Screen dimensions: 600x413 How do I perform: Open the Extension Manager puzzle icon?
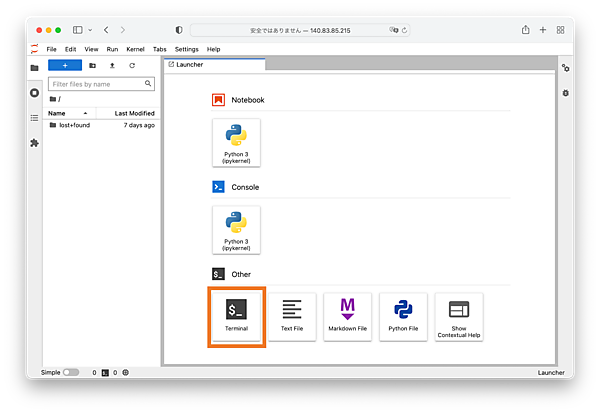tap(34, 143)
